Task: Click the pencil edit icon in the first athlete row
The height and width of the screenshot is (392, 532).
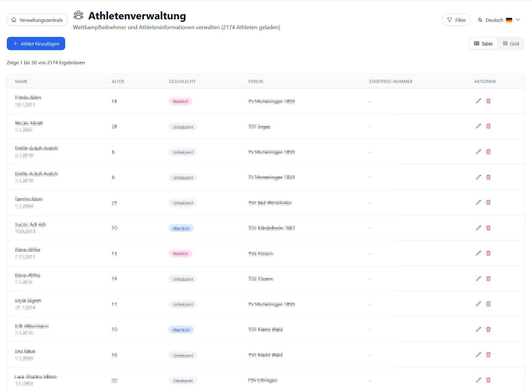Action: (x=478, y=101)
